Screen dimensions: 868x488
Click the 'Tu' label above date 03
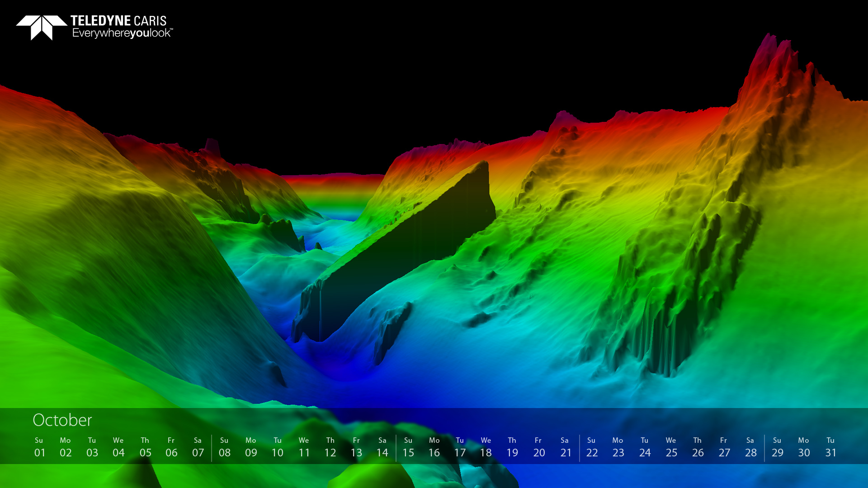(92, 440)
